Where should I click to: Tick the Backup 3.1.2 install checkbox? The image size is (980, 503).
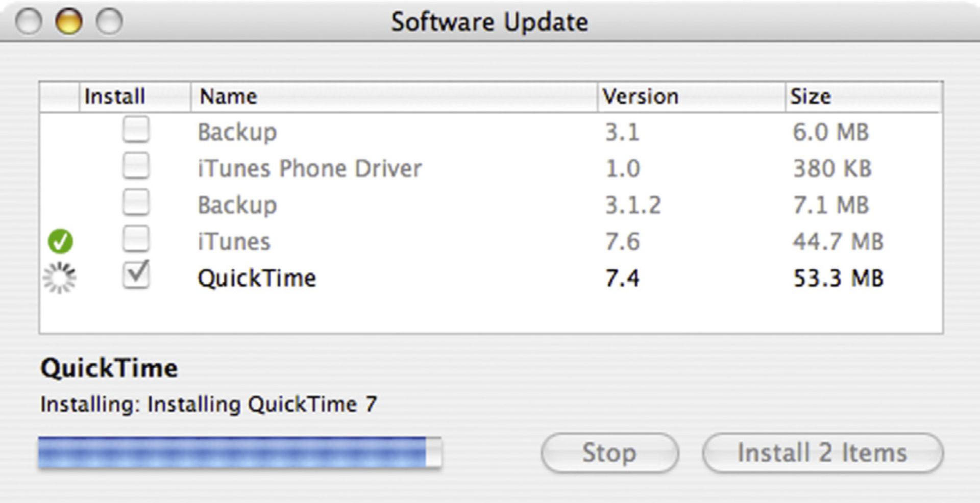tap(136, 203)
